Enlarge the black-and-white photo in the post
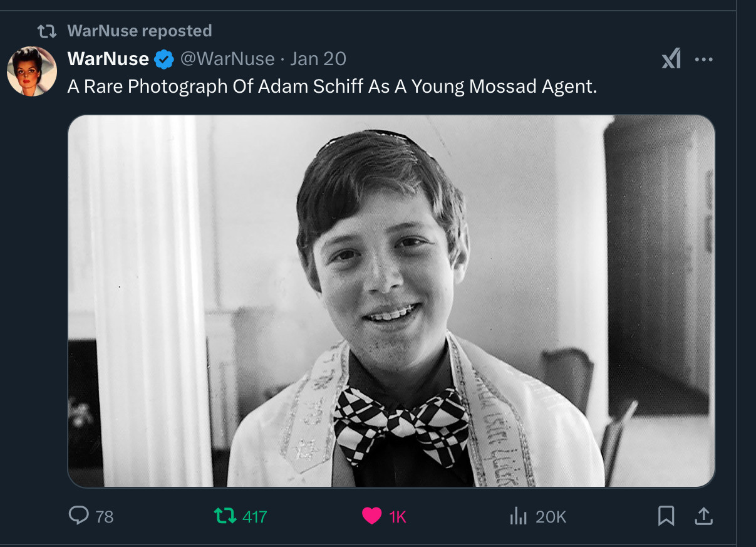 pyautogui.click(x=391, y=301)
